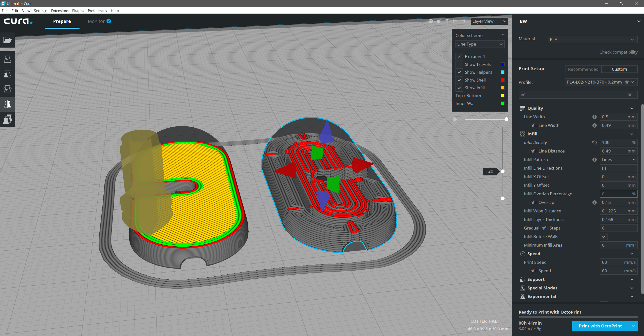This screenshot has width=644, height=336.
Task: Select the Scale tool in left toolbar
Action: point(8,74)
